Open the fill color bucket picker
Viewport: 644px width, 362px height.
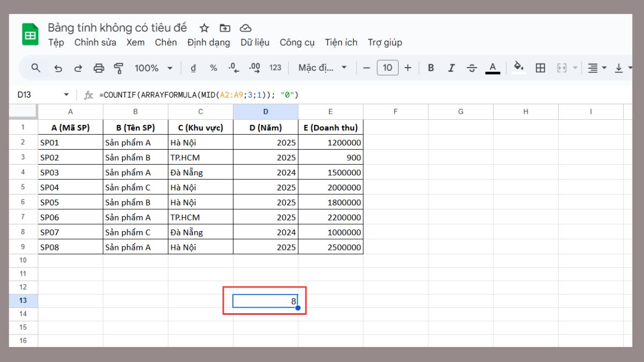pos(518,68)
